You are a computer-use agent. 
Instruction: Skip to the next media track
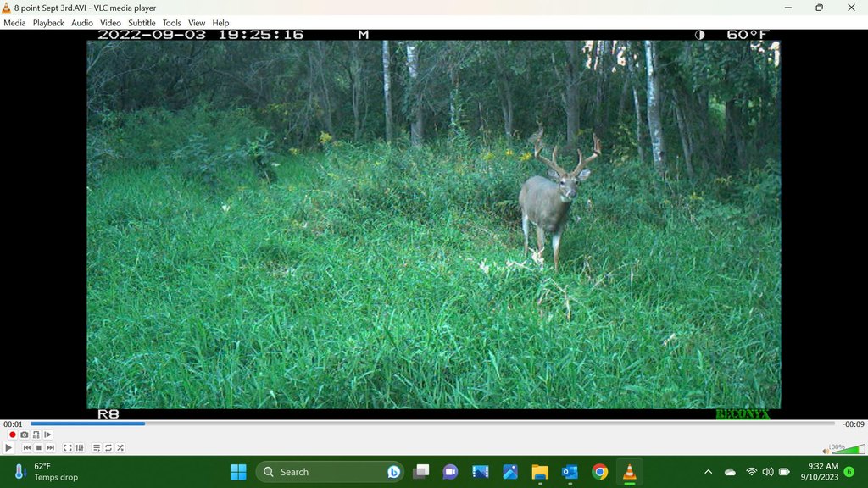coord(50,448)
